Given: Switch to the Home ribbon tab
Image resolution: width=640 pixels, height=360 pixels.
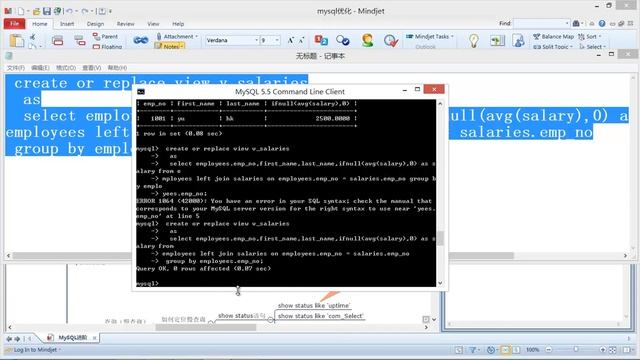Looking at the screenshot, I should click(40, 24).
